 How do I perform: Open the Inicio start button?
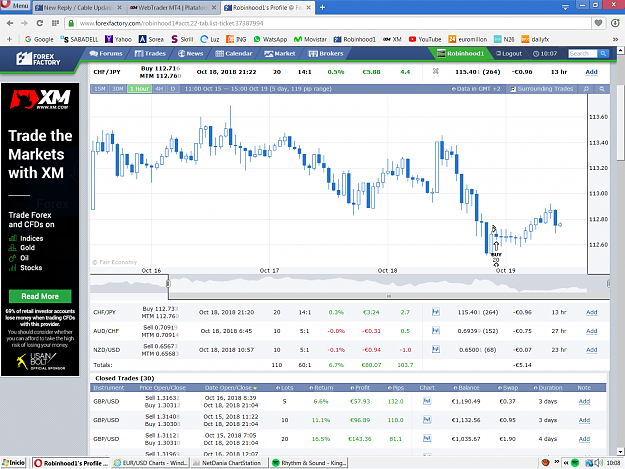pyautogui.click(x=14, y=463)
